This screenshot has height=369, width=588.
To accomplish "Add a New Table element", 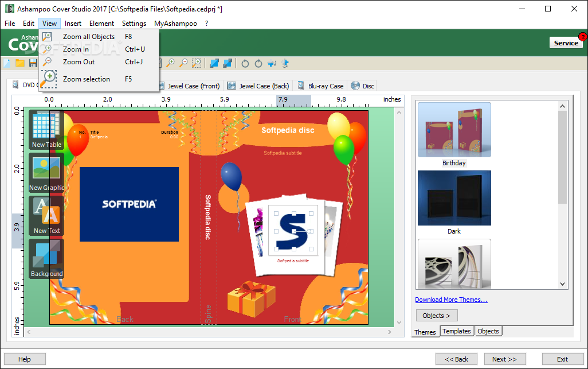I will 46,130.
